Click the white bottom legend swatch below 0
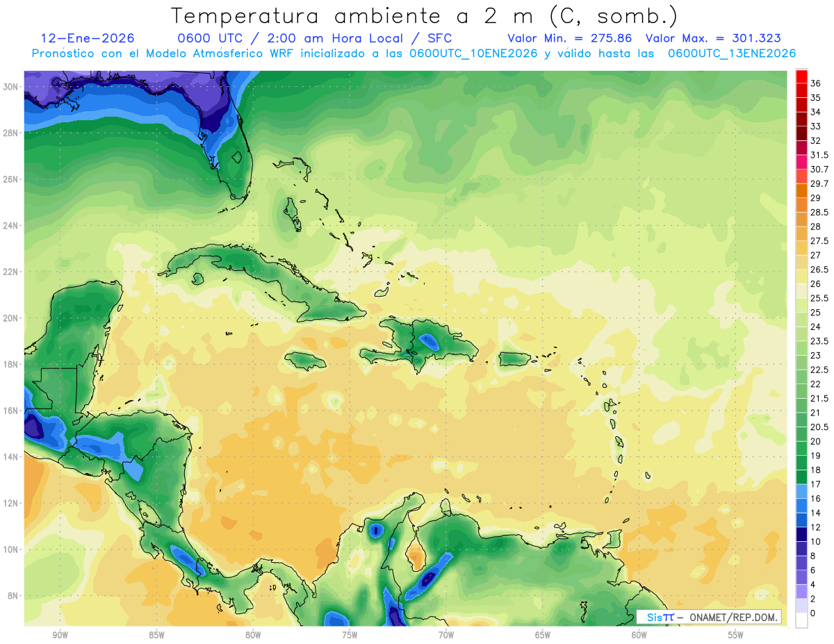This screenshot has width=834, height=644. click(x=801, y=620)
